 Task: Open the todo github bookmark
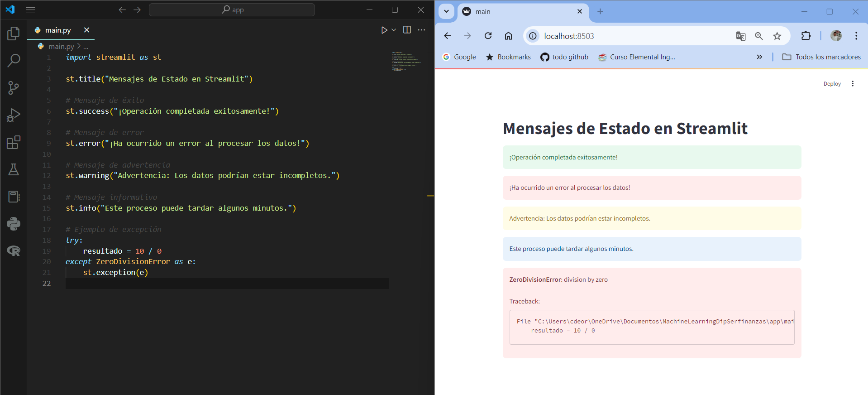pyautogui.click(x=564, y=57)
